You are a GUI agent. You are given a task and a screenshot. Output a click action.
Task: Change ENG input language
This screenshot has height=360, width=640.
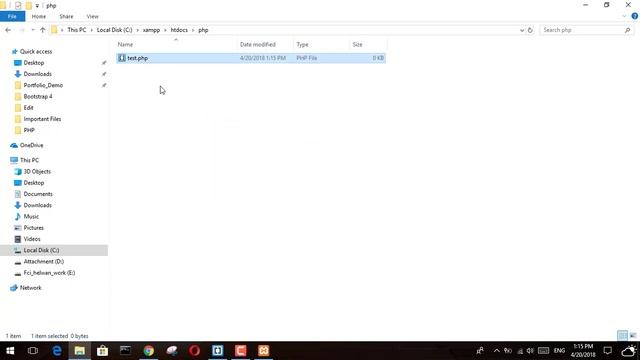click(559, 351)
